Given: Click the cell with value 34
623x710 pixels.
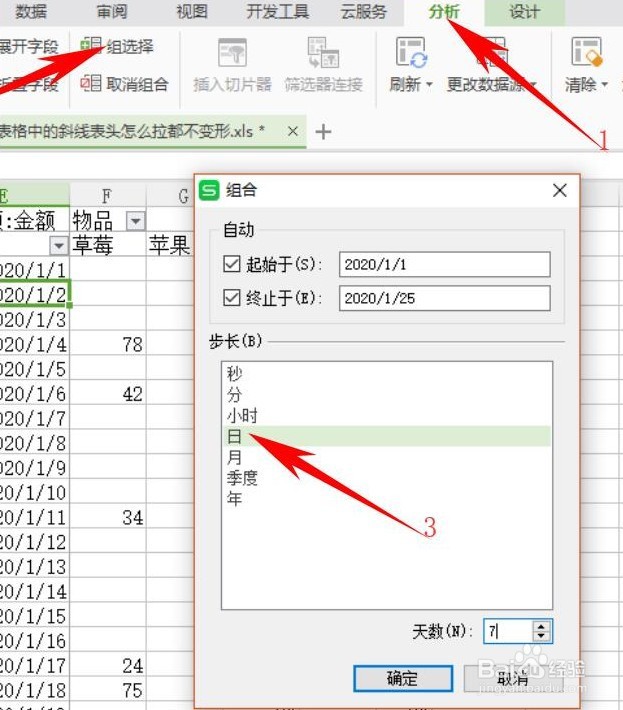Looking at the screenshot, I should [x=108, y=517].
